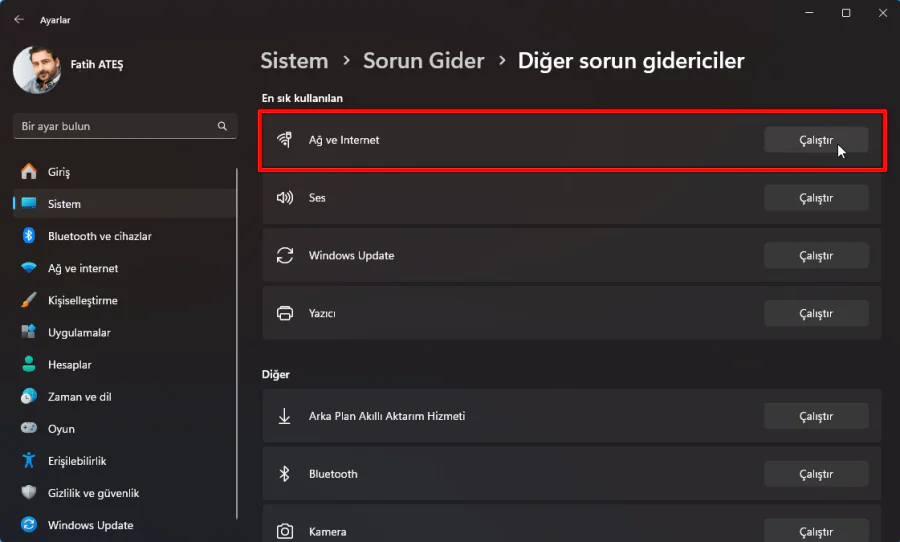Click the Diğer sorun gidericiler breadcrumb title
Screen dimensions: 900x542
click(x=631, y=61)
